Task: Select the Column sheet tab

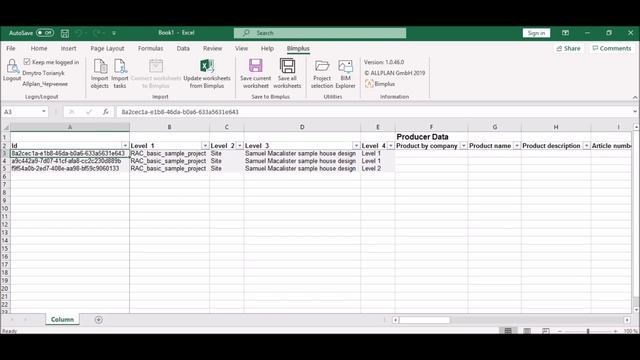Action: (x=62, y=320)
